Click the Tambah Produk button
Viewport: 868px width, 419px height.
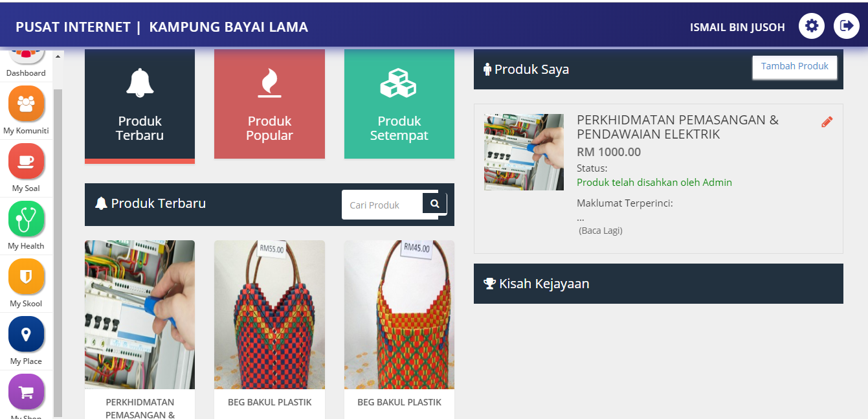coord(795,67)
